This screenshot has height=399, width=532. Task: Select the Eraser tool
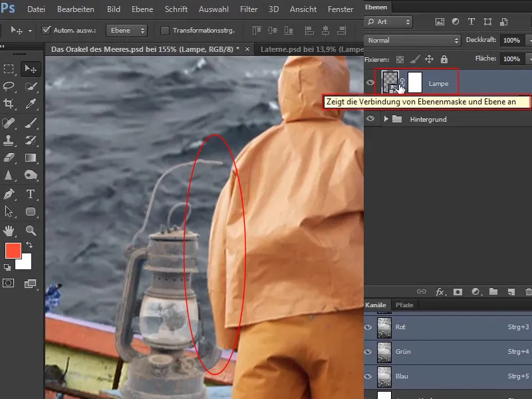pos(9,158)
